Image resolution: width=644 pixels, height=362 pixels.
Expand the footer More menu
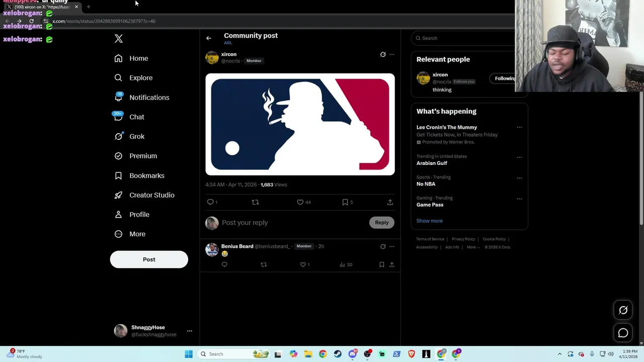coord(473,247)
